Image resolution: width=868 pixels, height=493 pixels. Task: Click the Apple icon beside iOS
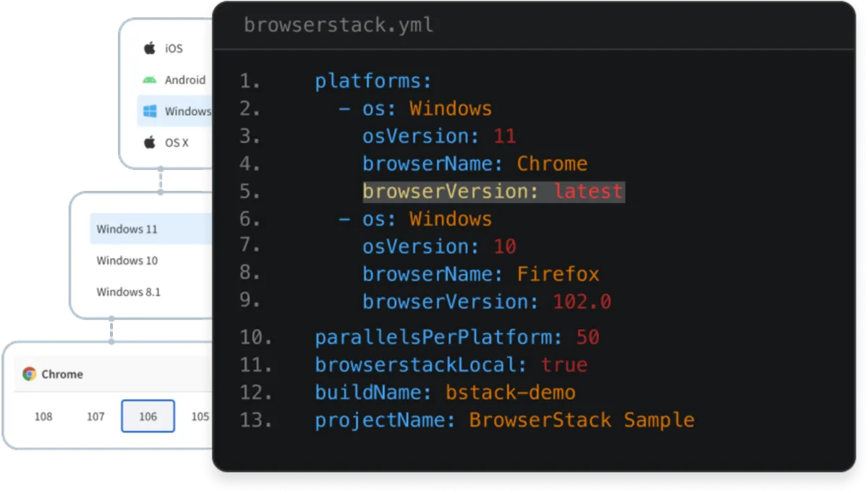click(150, 48)
